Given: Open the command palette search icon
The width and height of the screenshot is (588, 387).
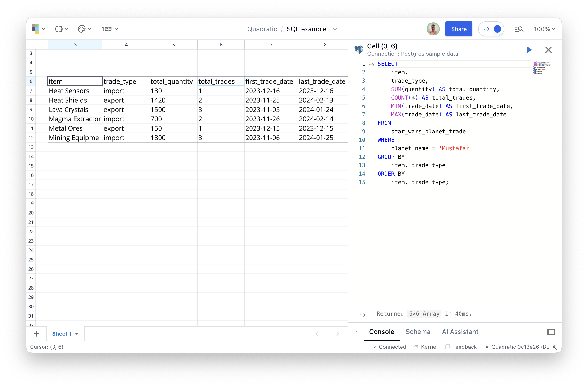Looking at the screenshot, I should [519, 29].
